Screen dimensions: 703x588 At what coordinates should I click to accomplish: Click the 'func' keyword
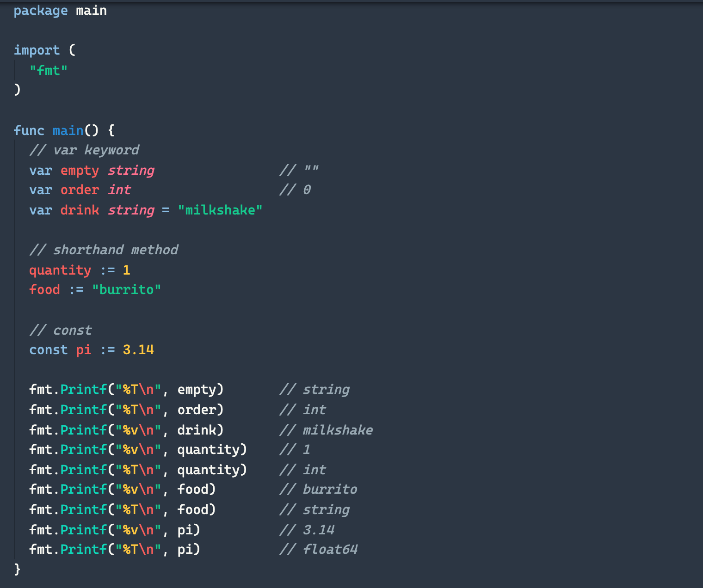point(29,130)
